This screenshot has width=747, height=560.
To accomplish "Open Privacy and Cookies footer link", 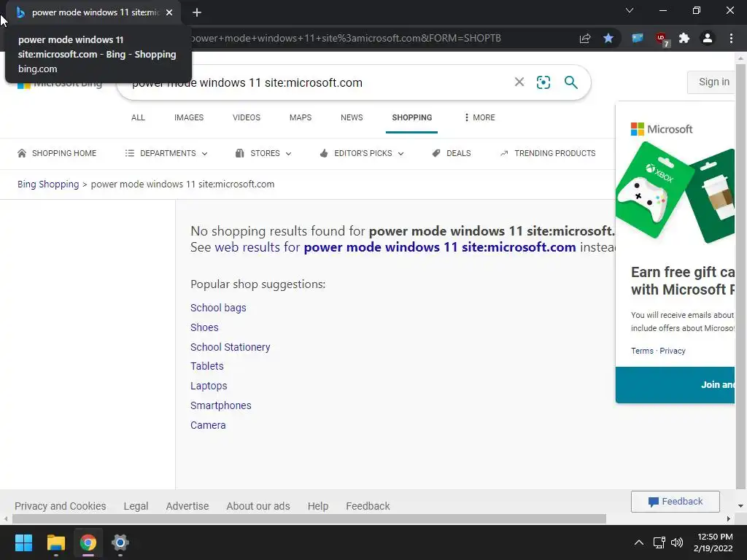I will (60, 506).
